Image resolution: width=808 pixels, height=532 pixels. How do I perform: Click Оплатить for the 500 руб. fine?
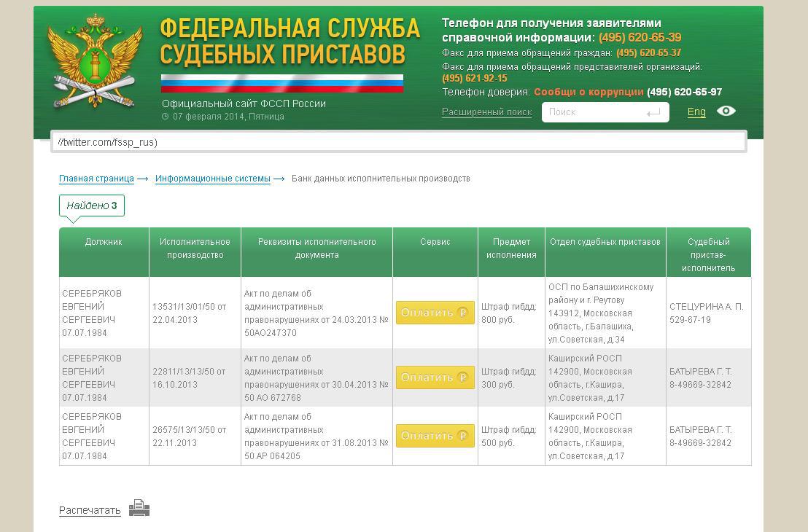(435, 436)
